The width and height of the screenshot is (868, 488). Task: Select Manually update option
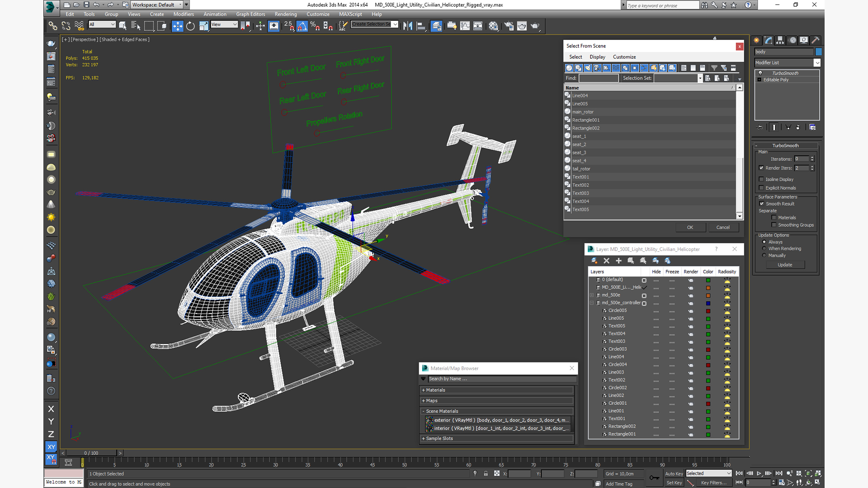coord(764,255)
